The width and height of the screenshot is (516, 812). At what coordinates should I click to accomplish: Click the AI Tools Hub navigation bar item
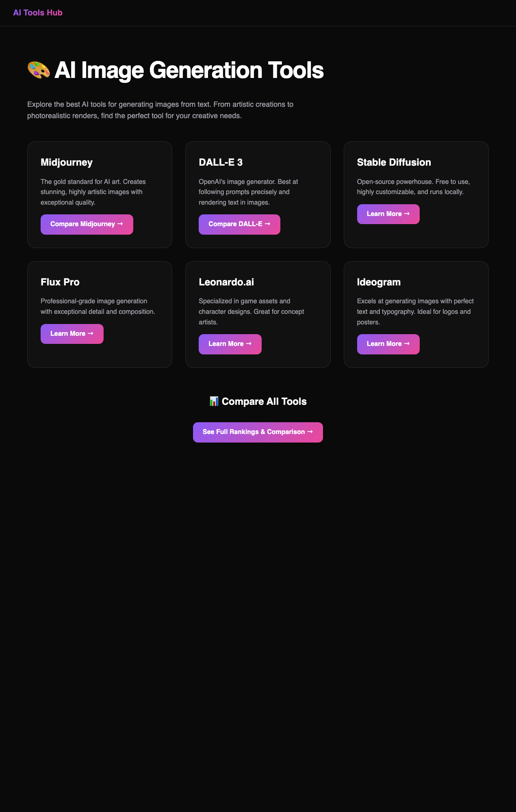[x=37, y=13]
